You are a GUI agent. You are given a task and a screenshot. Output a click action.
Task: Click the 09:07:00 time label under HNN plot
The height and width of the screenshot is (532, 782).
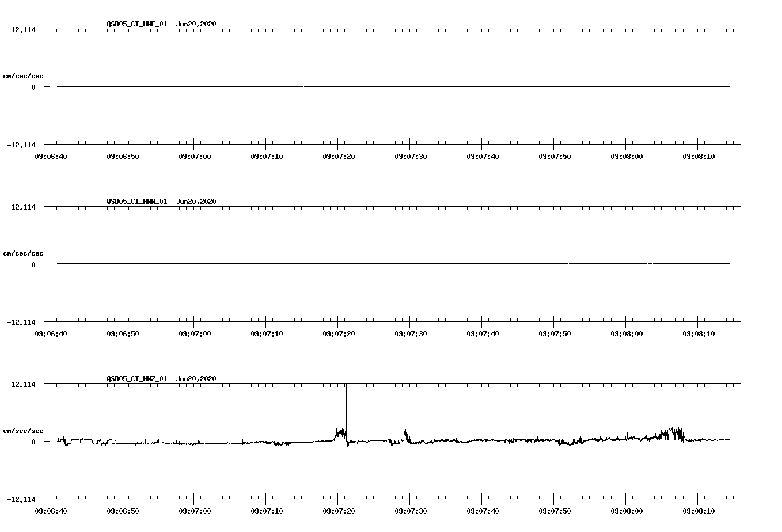(195, 334)
